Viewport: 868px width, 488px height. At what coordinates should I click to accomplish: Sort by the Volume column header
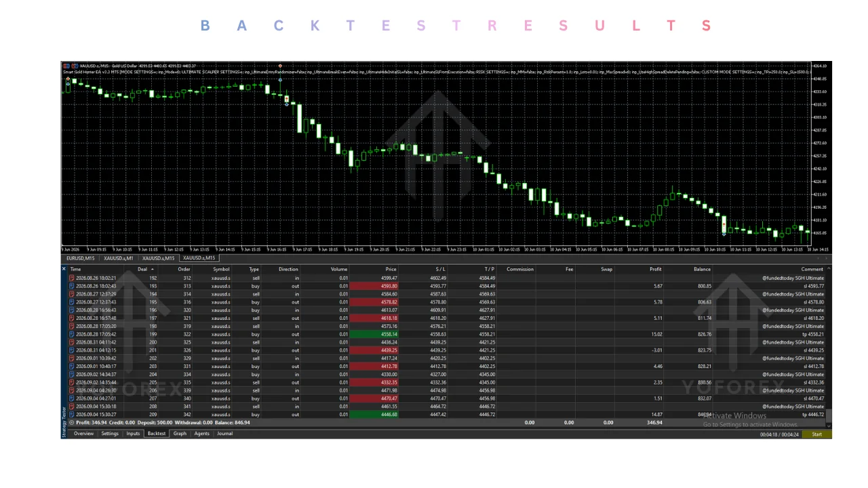tap(339, 269)
